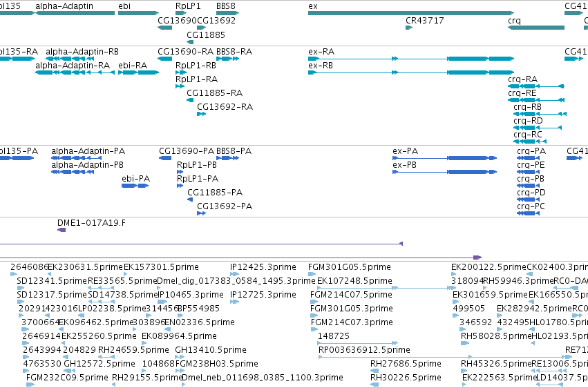588x388 pixels.
Task: Click the RH30226.5prime EST label
Action: click(x=406, y=378)
